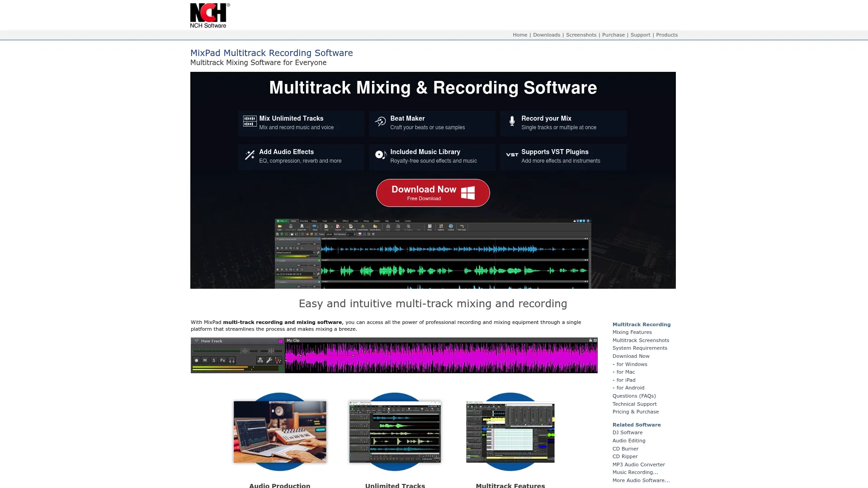
Task: Click the Windows logo on Download button
Action: point(467,193)
